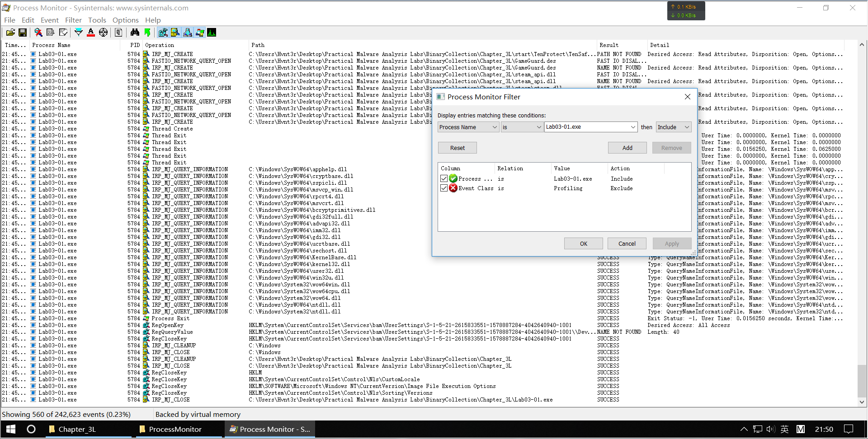Toggle Show Registry Activity icon
The height and width of the screenshot is (439, 868).
click(163, 33)
